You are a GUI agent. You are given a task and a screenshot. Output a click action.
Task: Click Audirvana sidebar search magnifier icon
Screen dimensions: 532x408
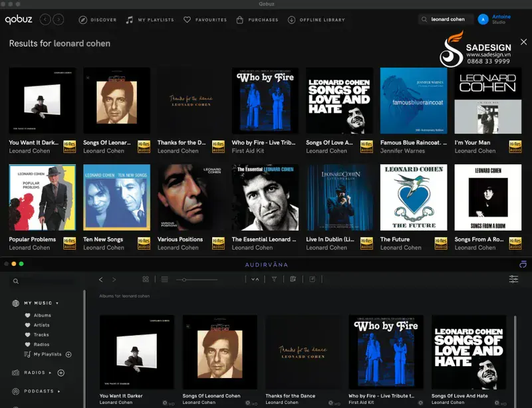point(16,282)
